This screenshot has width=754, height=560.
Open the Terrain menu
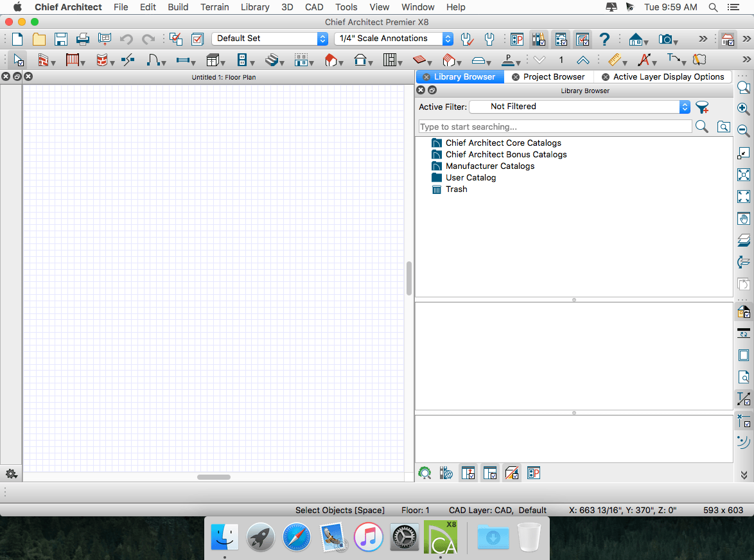[x=215, y=7]
